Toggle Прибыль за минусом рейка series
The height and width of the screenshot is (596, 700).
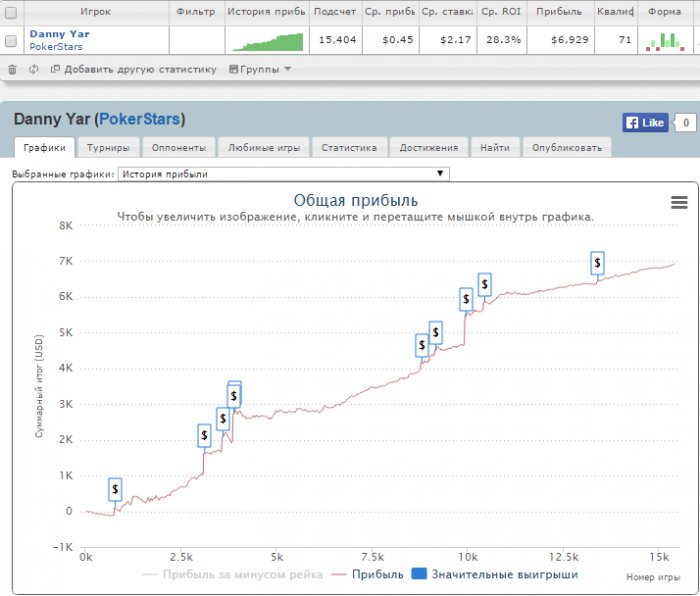point(234,574)
